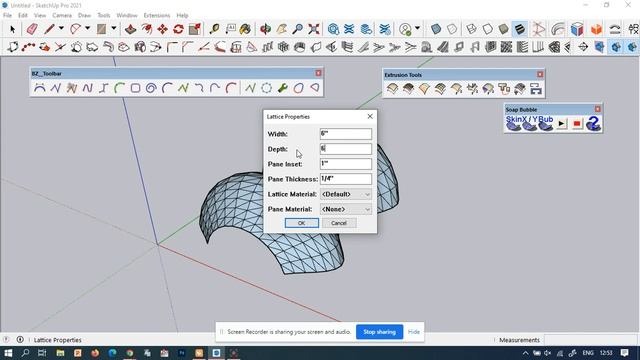The width and height of the screenshot is (640, 360).
Task: Click the Zoom Extents tool
Action: (x=313, y=29)
